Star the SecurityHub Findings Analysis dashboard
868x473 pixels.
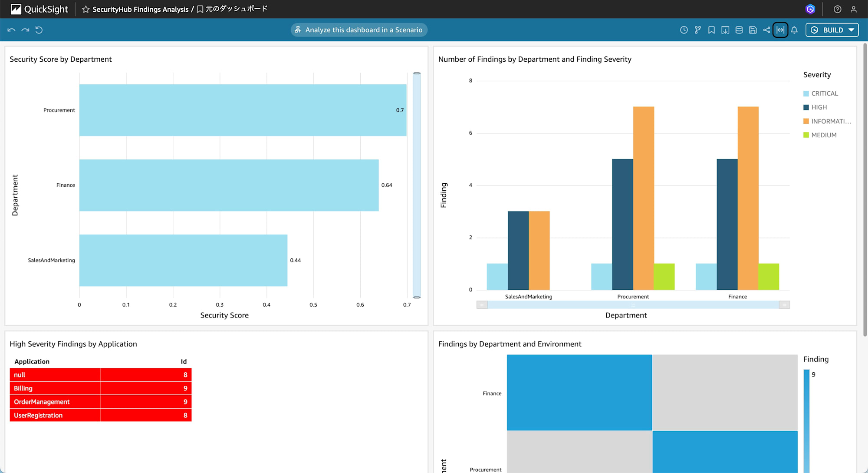pos(85,9)
